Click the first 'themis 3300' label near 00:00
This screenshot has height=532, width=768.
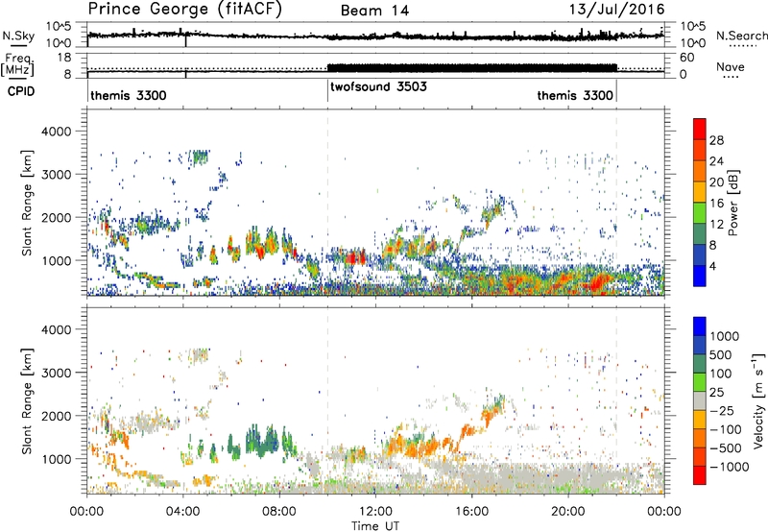[x=129, y=95]
